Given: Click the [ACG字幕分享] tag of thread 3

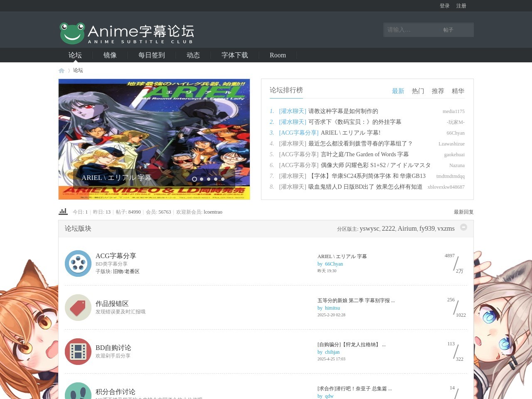Looking at the screenshot, I should (x=299, y=133).
